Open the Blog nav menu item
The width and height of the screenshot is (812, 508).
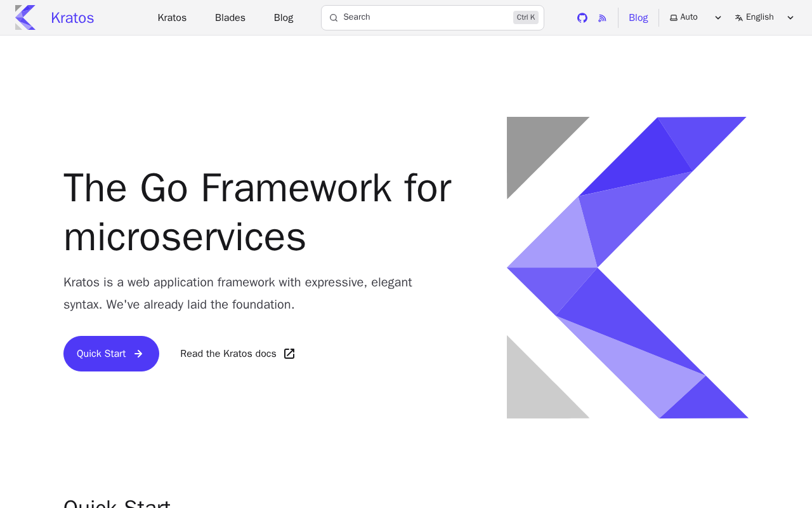click(284, 18)
